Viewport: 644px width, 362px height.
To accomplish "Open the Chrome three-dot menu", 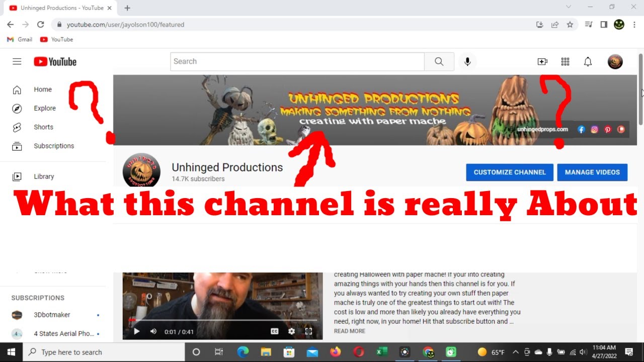I will (634, 25).
